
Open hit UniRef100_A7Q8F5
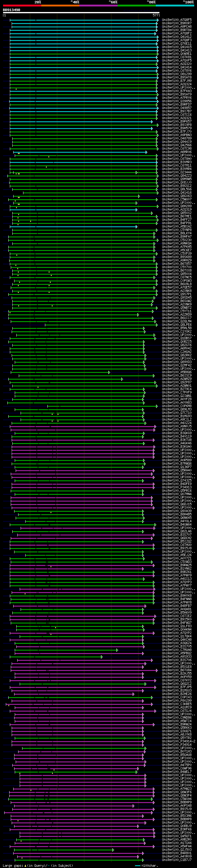point(177,20)
